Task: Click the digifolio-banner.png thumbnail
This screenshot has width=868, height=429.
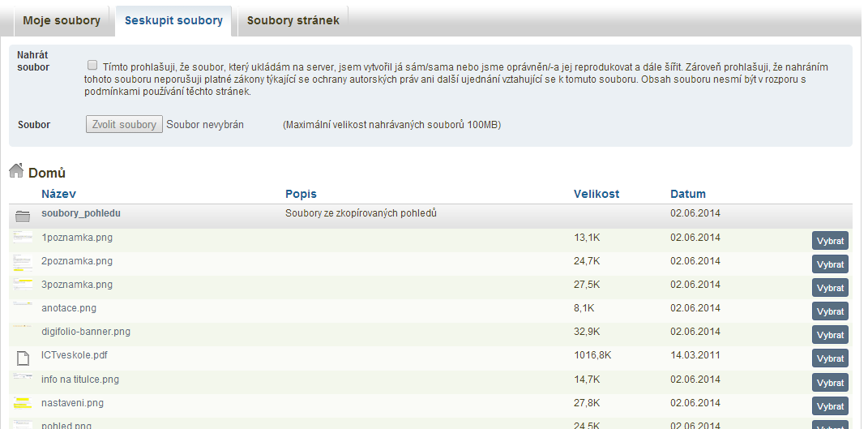Action: tap(23, 332)
